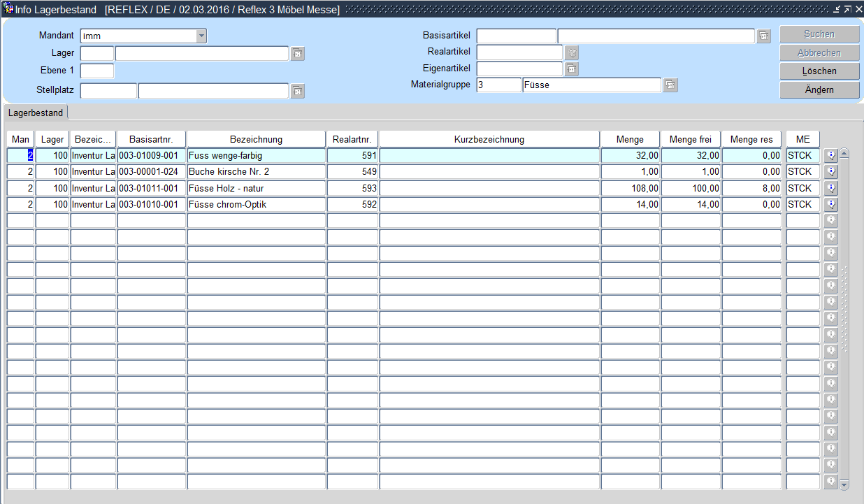Click the Menge column header
864x504 pixels.
point(630,139)
